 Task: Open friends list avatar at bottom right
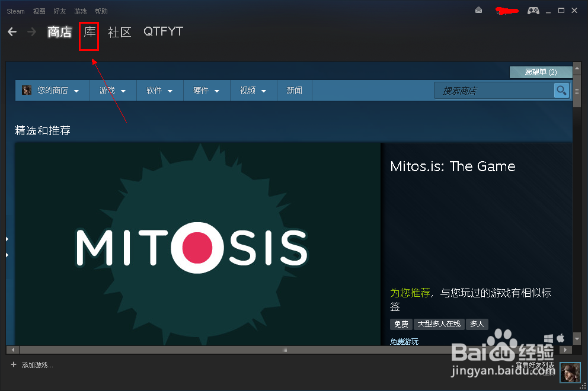(x=570, y=372)
